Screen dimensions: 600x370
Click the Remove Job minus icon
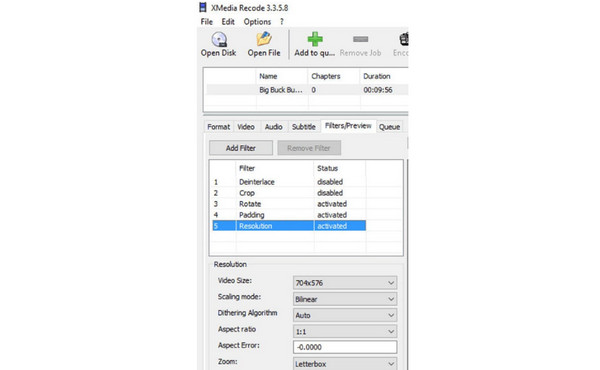point(360,39)
